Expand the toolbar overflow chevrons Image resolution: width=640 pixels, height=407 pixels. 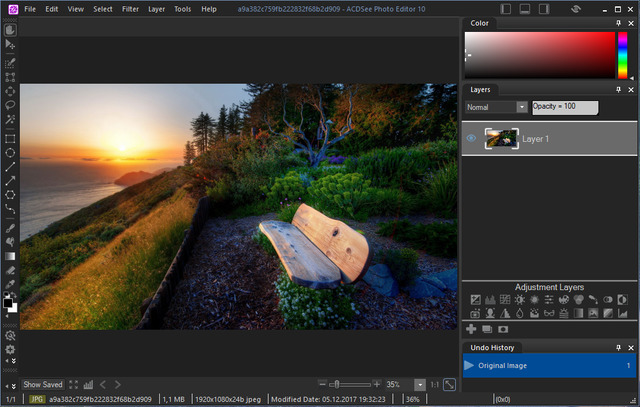(13, 361)
